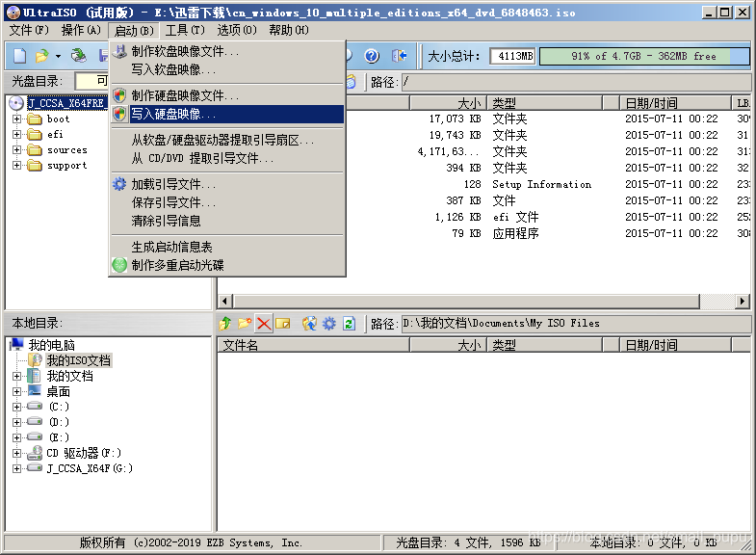The height and width of the screenshot is (555, 756).
Task: Choose 保存引导文件 menu entry
Action: [x=227, y=202]
